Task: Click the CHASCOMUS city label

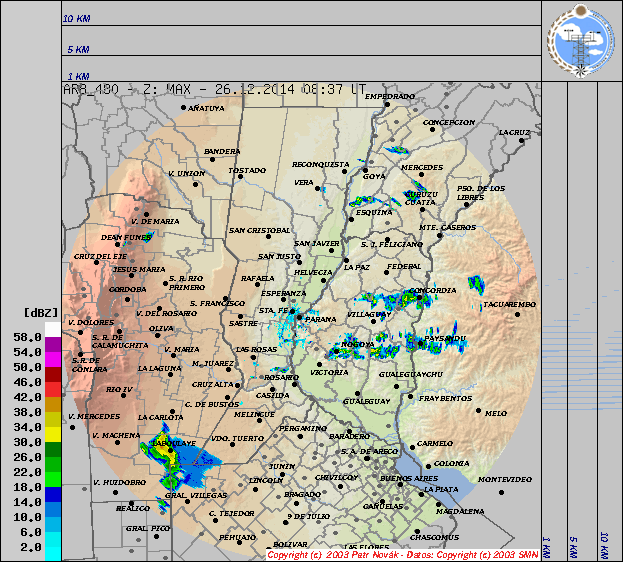Action: [x=434, y=538]
